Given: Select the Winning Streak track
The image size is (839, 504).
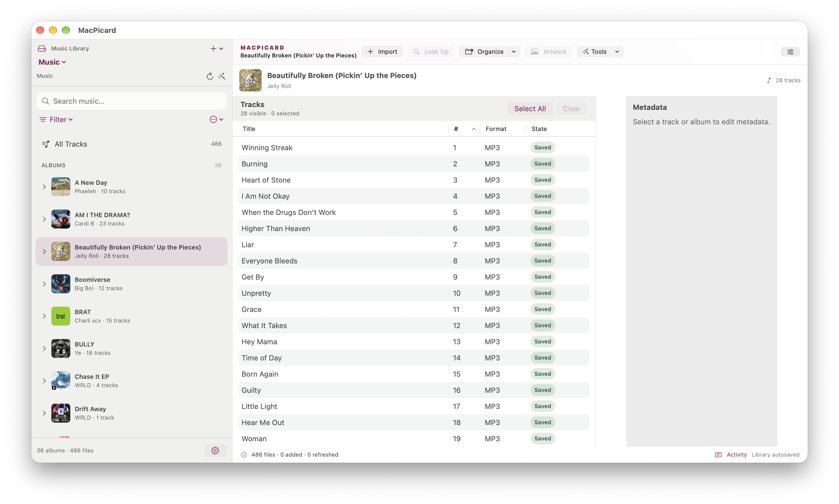Looking at the screenshot, I should tap(414, 148).
